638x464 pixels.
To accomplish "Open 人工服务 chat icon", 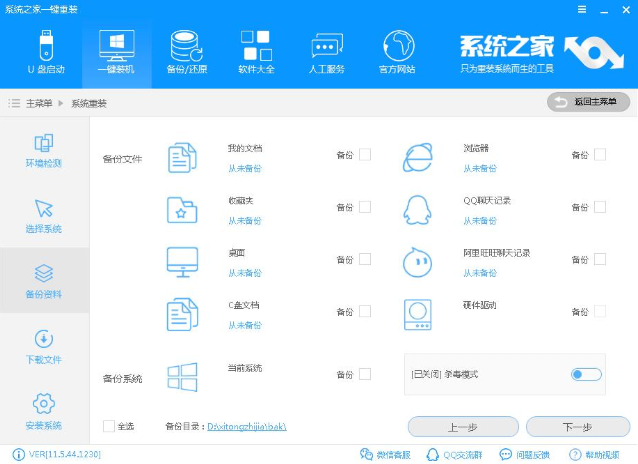I will (x=327, y=47).
